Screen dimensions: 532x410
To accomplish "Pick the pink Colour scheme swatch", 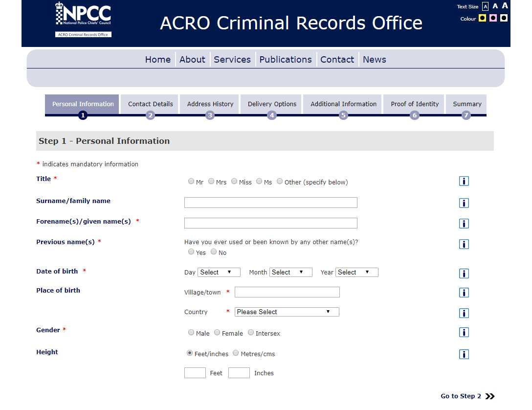I will 494,18.
